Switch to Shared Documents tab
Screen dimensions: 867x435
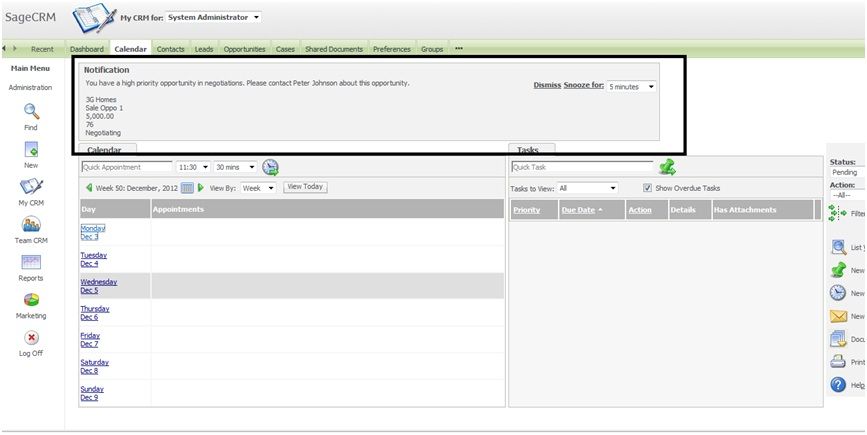click(x=334, y=49)
